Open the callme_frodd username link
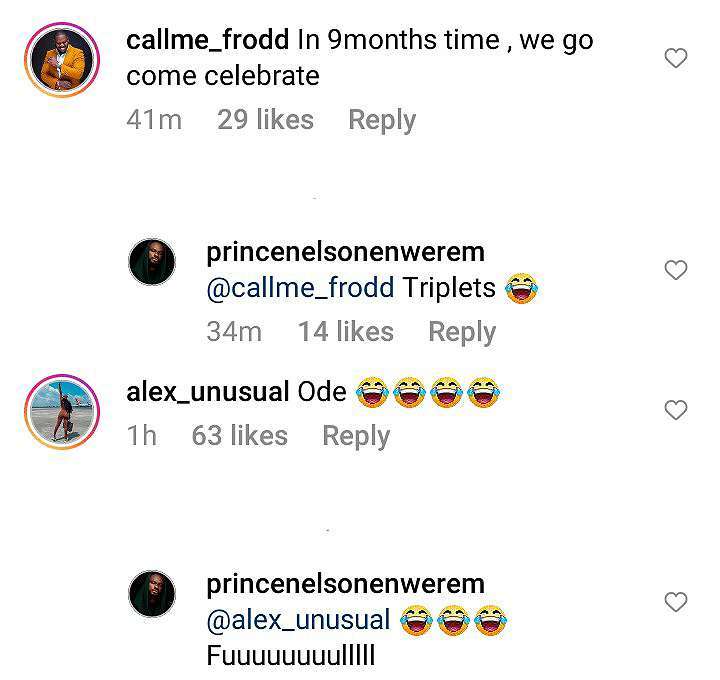 (208, 41)
